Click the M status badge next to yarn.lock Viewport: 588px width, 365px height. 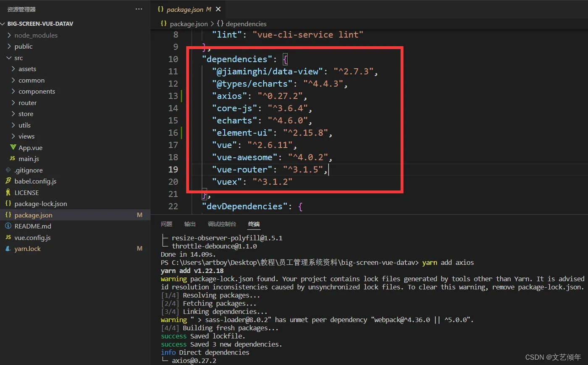tap(139, 248)
